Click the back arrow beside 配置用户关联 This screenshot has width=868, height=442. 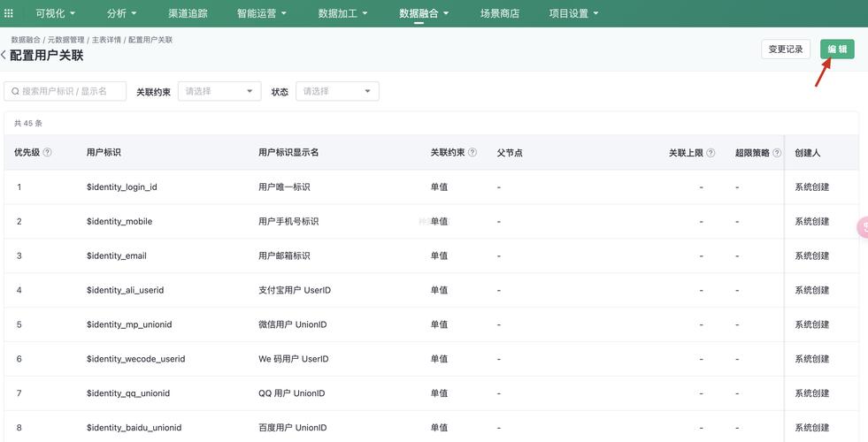click(4, 56)
